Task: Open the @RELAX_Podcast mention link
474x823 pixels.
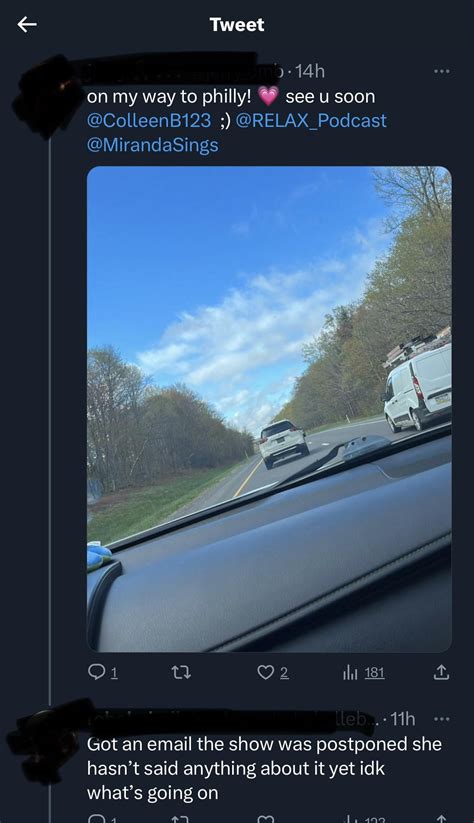Action: pos(311,120)
